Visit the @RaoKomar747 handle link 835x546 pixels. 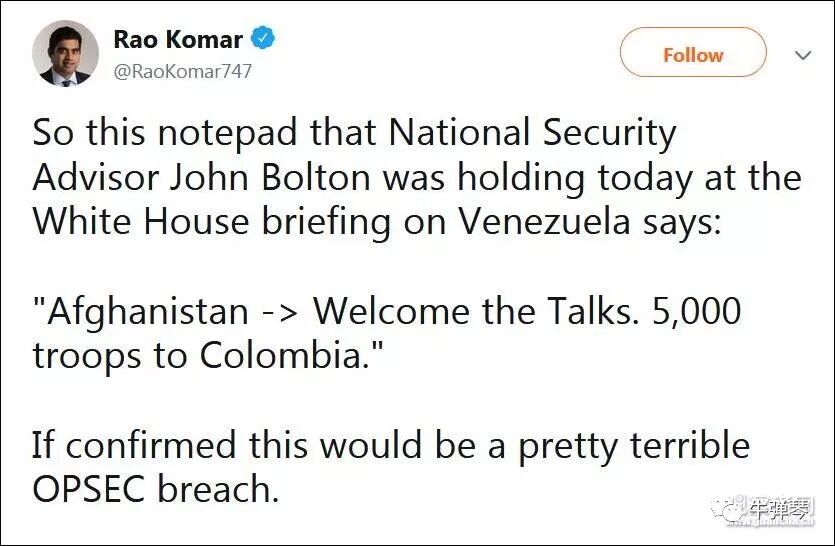pyautogui.click(x=182, y=71)
